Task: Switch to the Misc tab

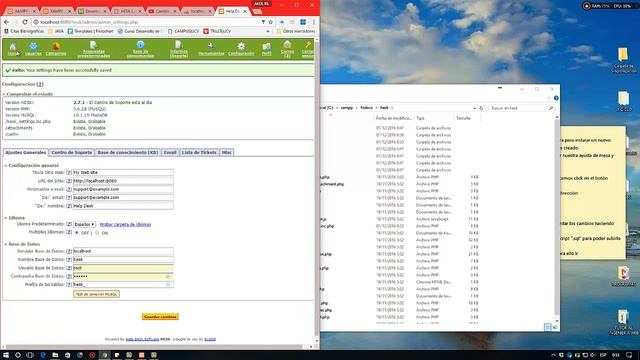Action: tap(227, 152)
